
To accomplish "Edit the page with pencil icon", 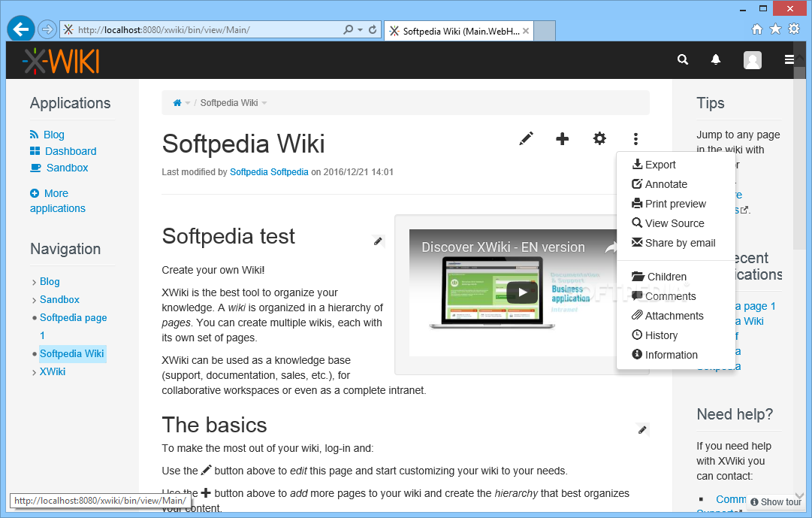I will click(526, 138).
